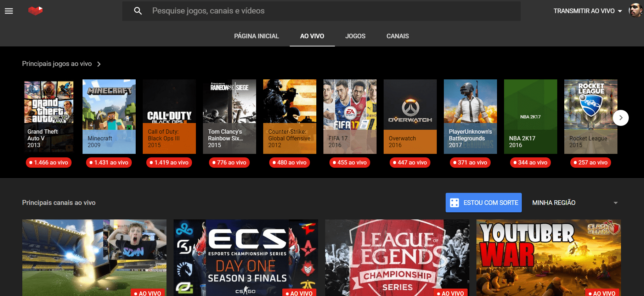
Task: Expand the chevron beside Principais jogos ao vivo
Action: coord(99,64)
